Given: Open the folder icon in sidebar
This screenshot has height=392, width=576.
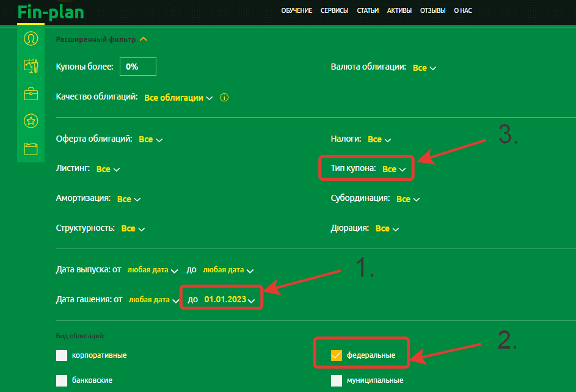Looking at the screenshot, I should [x=31, y=148].
